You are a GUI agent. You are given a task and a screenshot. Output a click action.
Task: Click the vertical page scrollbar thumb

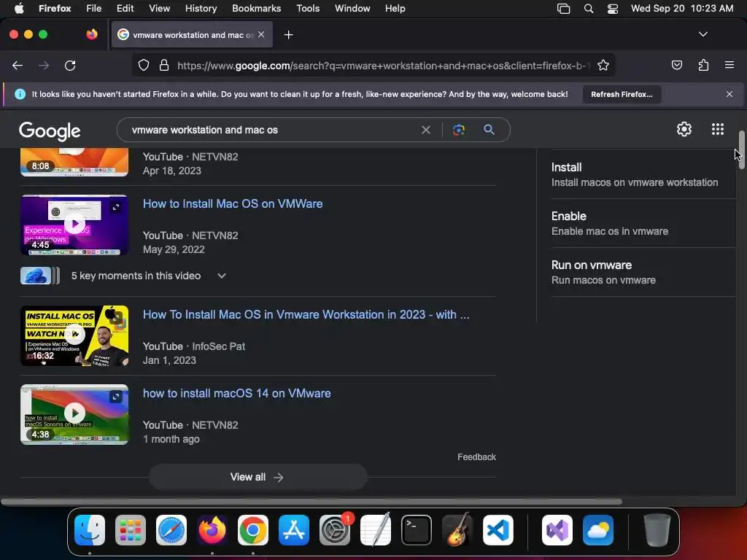point(741,150)
